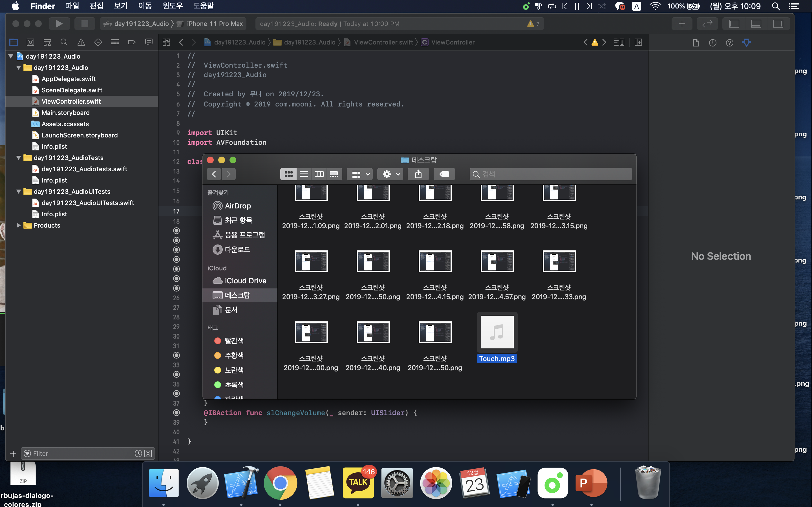Expand the Products folder
812x507 pixels.
[x=19, y=225]
